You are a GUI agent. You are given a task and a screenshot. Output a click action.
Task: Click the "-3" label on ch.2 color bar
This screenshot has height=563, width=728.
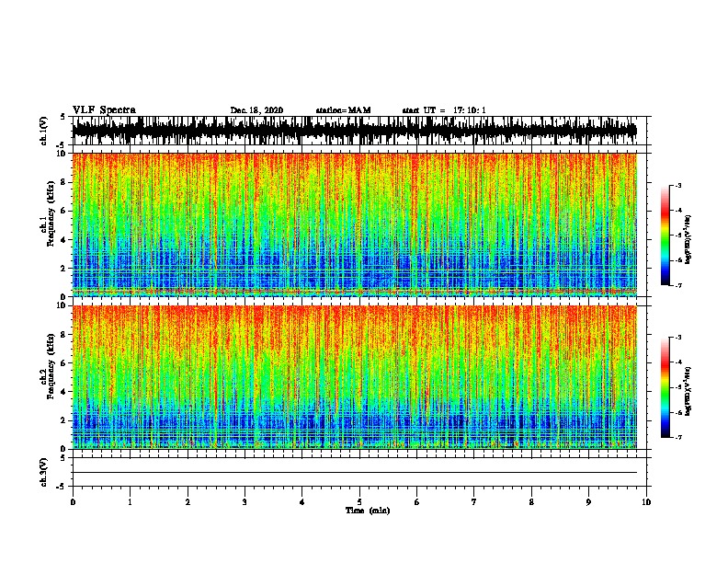[x=678, y=338]
